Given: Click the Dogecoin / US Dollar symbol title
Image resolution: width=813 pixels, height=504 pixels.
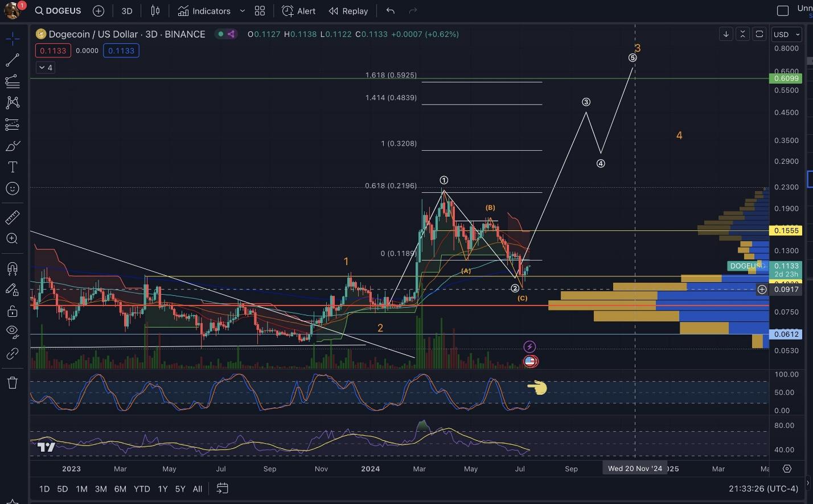Looking at the screenshot, I should [126, 34].
